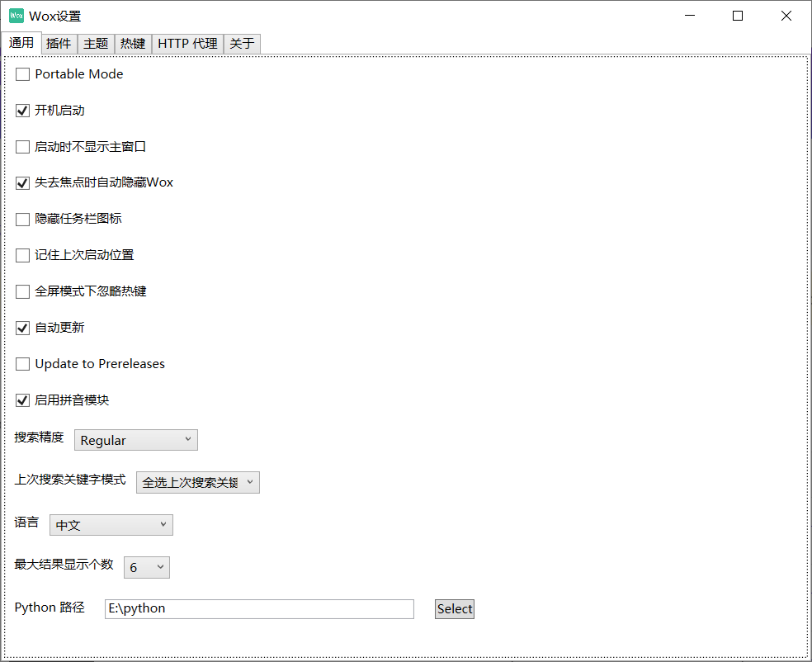Disable 自动更新

(22, 327)
